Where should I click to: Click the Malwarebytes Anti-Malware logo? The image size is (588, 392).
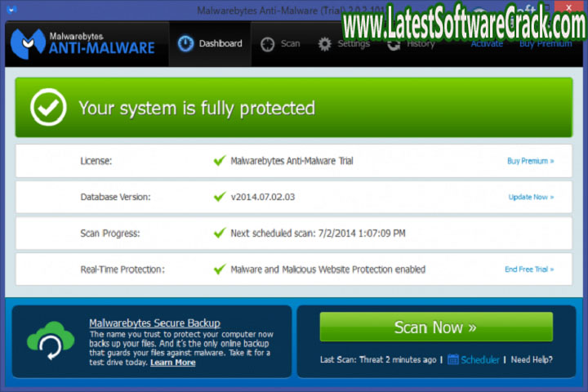coord(82,44)
